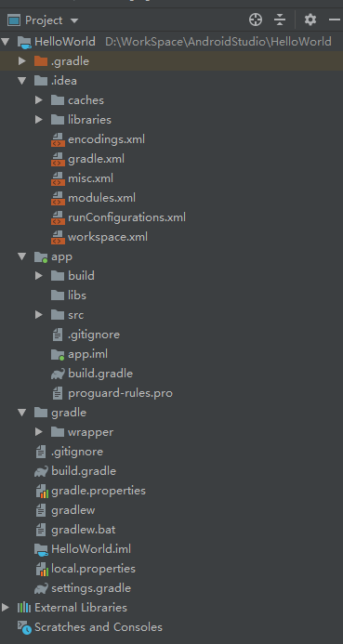Hide the Project tool window via minus icon
This screenshot has width=343, height=644.
(335, 20)
